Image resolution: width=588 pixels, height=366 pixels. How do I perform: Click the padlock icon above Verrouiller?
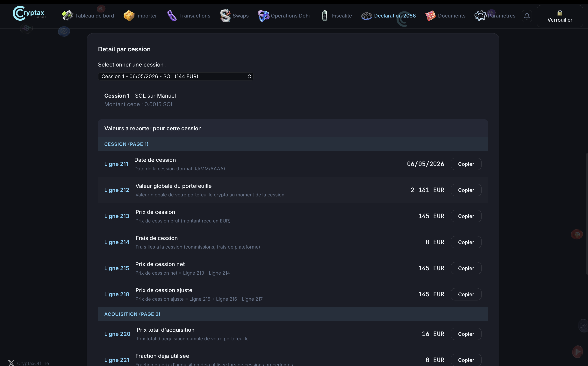click(560, 13)
